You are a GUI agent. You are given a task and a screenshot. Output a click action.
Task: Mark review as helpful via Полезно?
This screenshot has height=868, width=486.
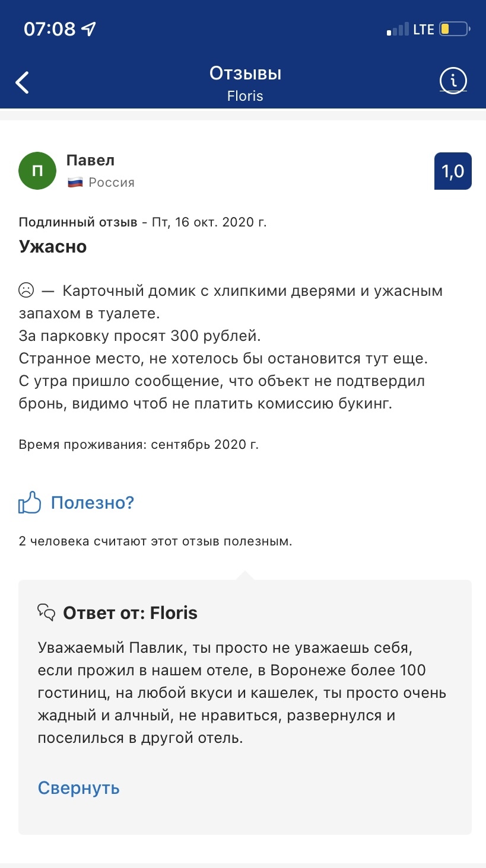click(x=93, y=503)
